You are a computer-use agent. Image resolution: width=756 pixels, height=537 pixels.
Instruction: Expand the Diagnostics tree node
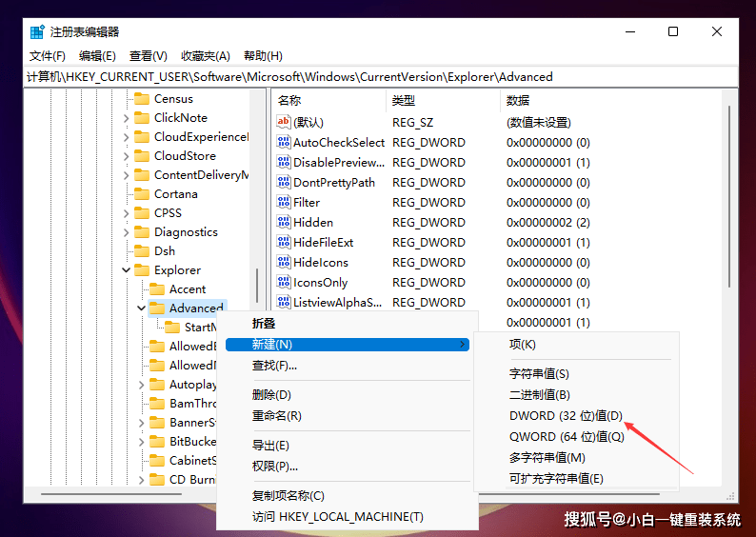click(x=126, y=232)
